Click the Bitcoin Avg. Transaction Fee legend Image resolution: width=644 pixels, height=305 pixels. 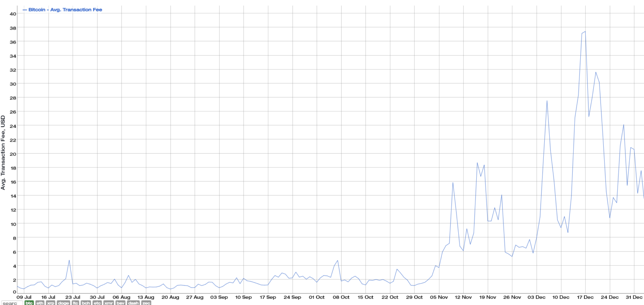click(65, 9)
